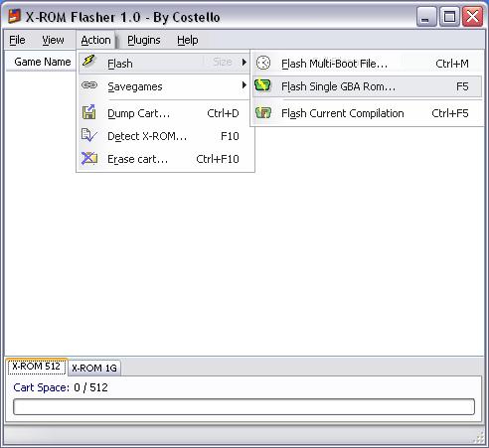Image resolution: width=489 pixels, height=448 pixels.
Task: Click the lightning bolt Flash icon
Action: coord(89,61)
